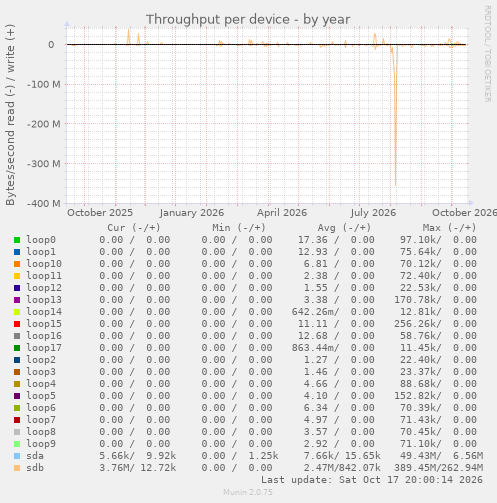Viewport: 497px width, 503px height.
Task: Click the Min (-/+) column header
Action: tap(239, 228)
